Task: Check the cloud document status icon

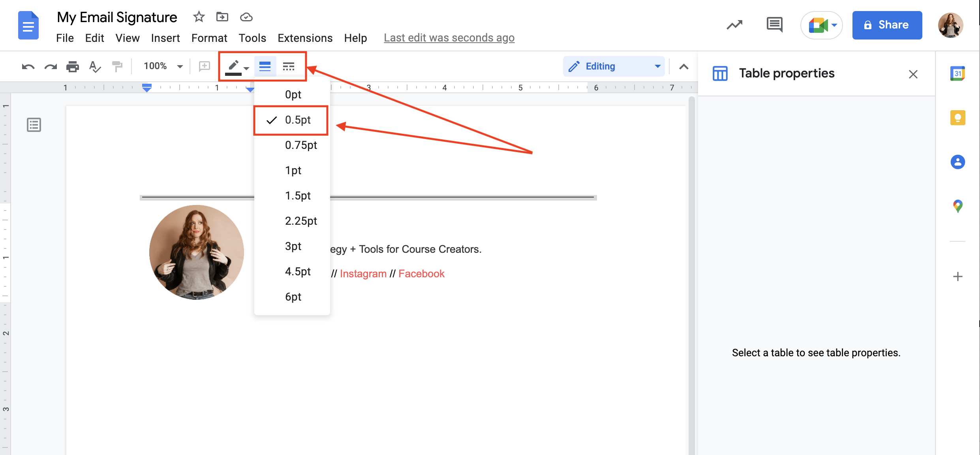Action: [246, 17]
